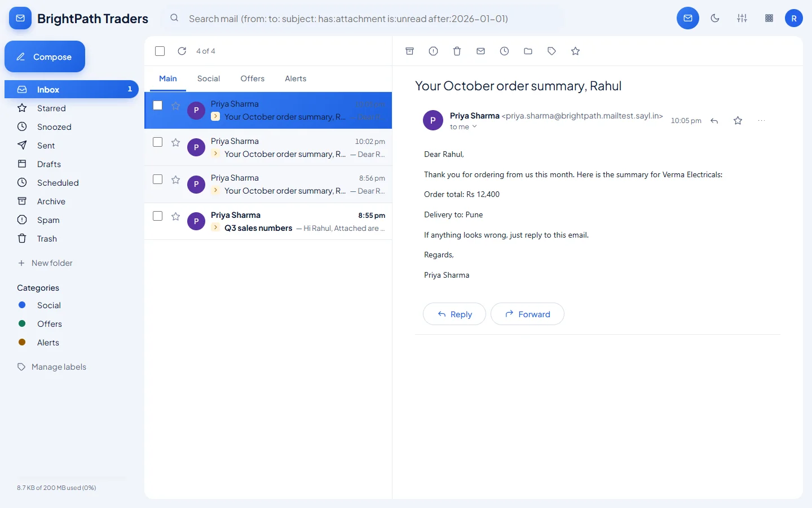Switch to the Offers tab

[x=253, y=78]
